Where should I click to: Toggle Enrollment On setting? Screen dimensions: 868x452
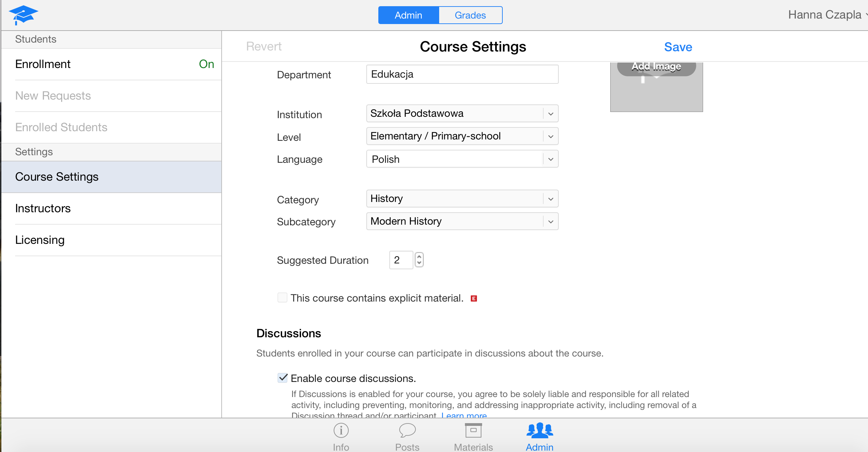click(x=206, y=64)
